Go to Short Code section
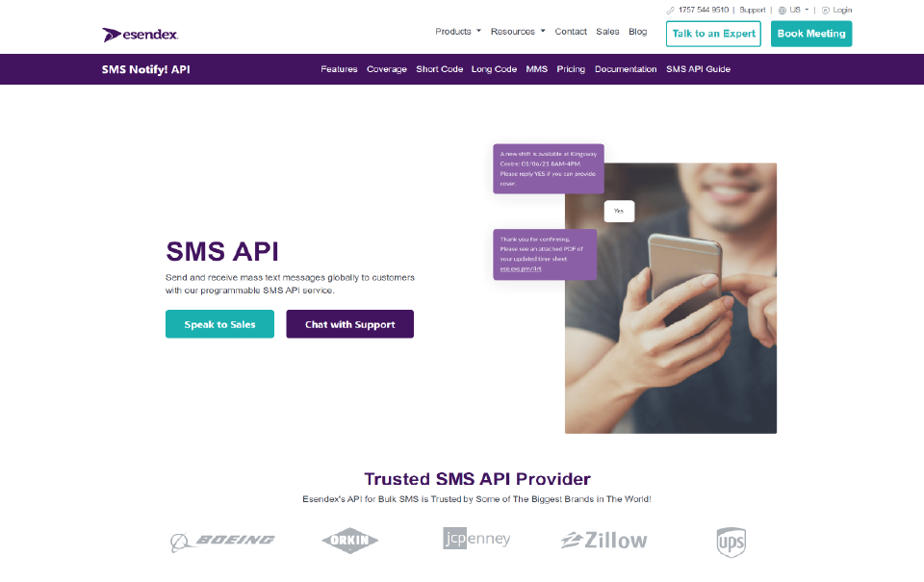The width and height of the screenshot is (924, 582). (x=440, y=69)
